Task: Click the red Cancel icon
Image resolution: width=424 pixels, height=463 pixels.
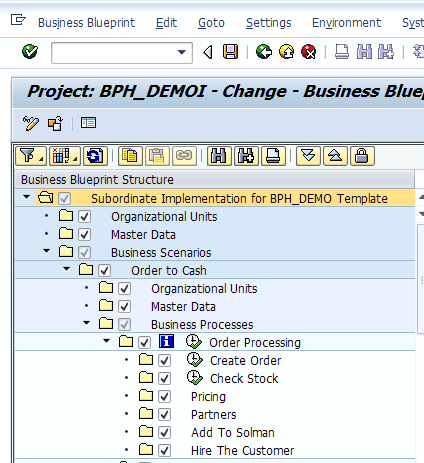Action: coord(309,52)
